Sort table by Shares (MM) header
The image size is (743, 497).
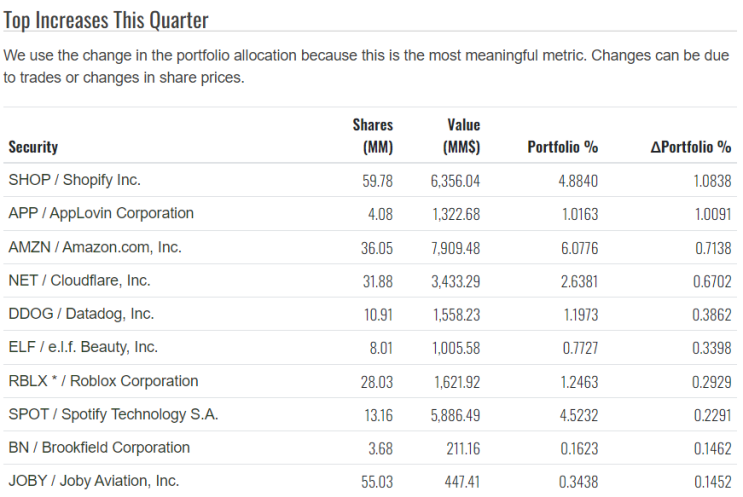(373, 136)
